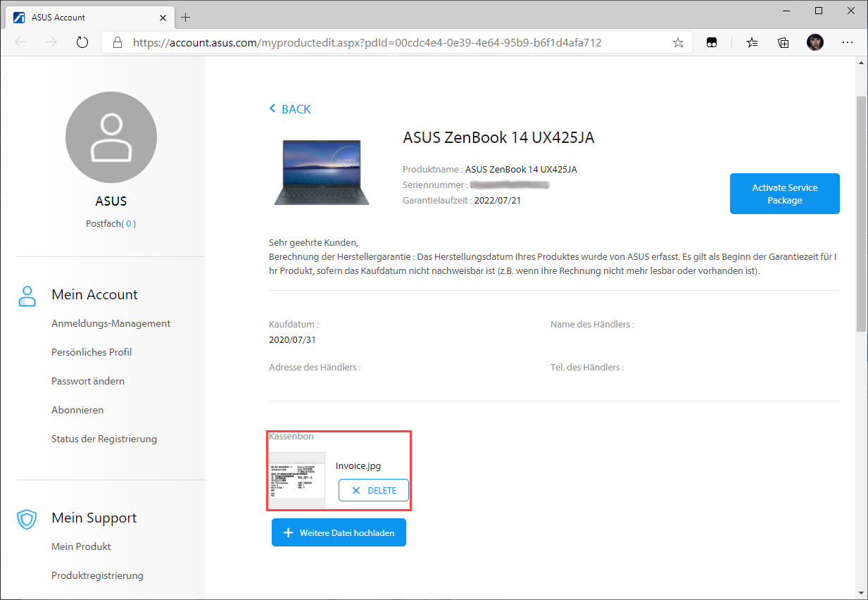The height and width of the screenshot is (600, 868).
Task: Open Passwort ändern page
Action: (88, 381)
